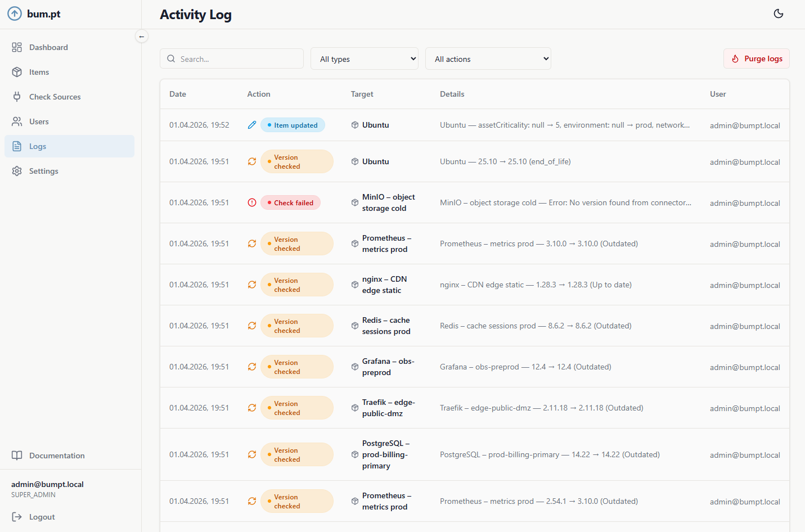Go to the Items section
The image size is (805, 532).
click(39, 72)
